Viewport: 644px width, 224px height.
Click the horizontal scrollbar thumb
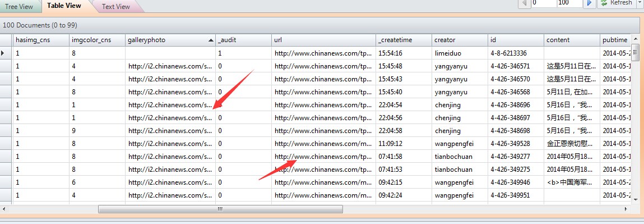[x=220, y=209]
